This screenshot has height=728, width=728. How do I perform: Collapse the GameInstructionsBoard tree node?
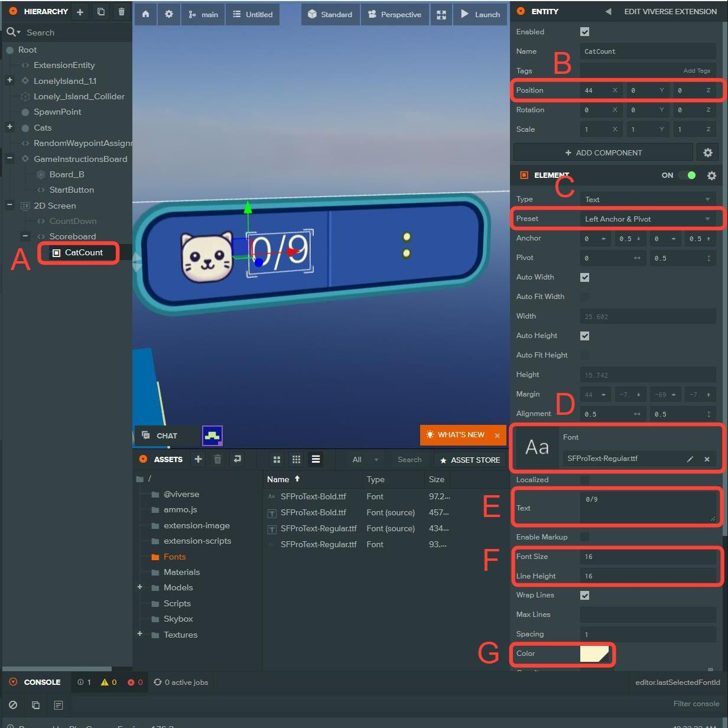9,158
